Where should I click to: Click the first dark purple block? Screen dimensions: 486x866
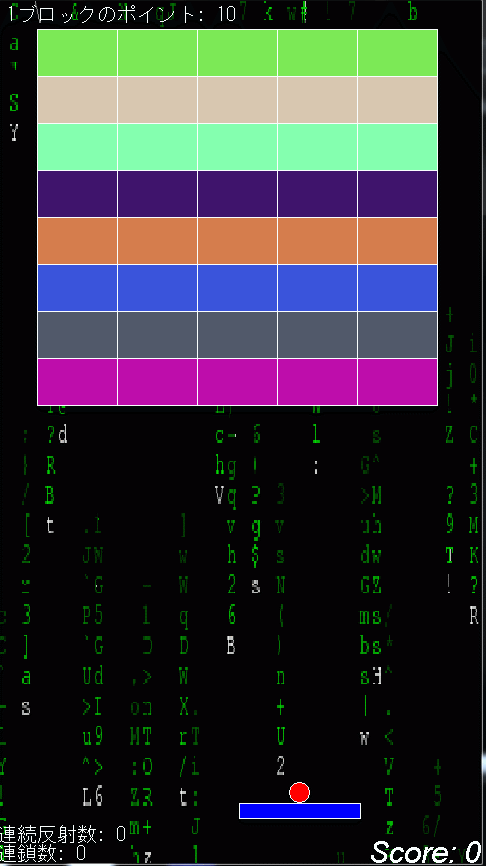(x=77, y=194)
